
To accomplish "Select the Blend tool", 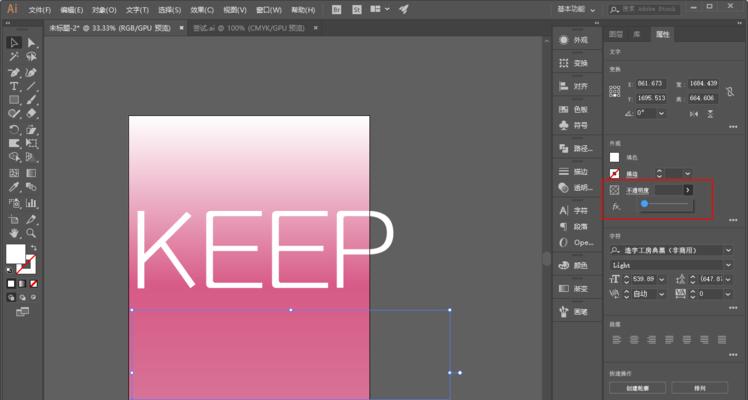I will point(31,187).
